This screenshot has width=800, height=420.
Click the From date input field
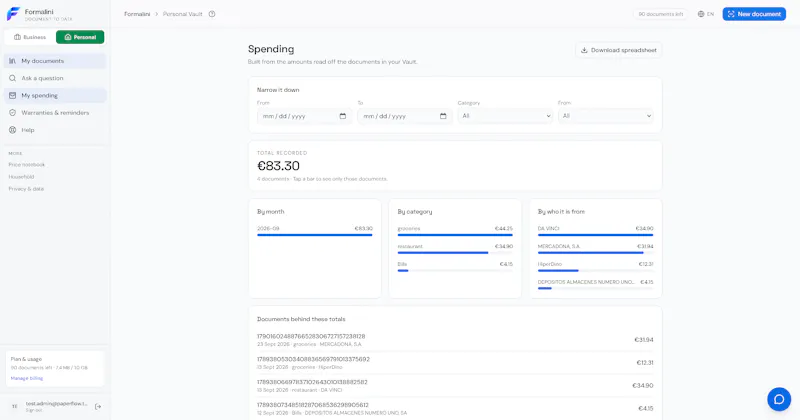pyautogui.click(x=304, y=116)
